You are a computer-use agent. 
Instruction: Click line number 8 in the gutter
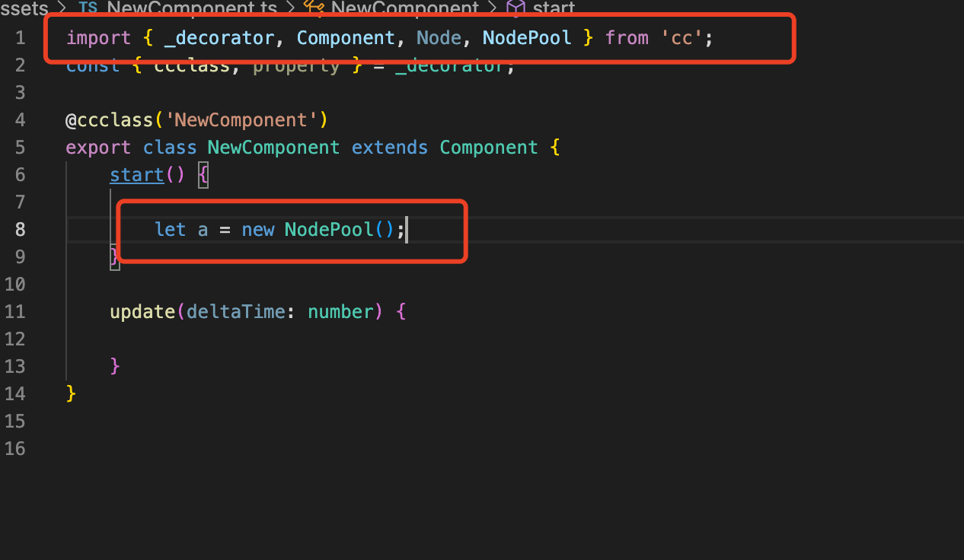pyautogui.click(x=20, y=229)
